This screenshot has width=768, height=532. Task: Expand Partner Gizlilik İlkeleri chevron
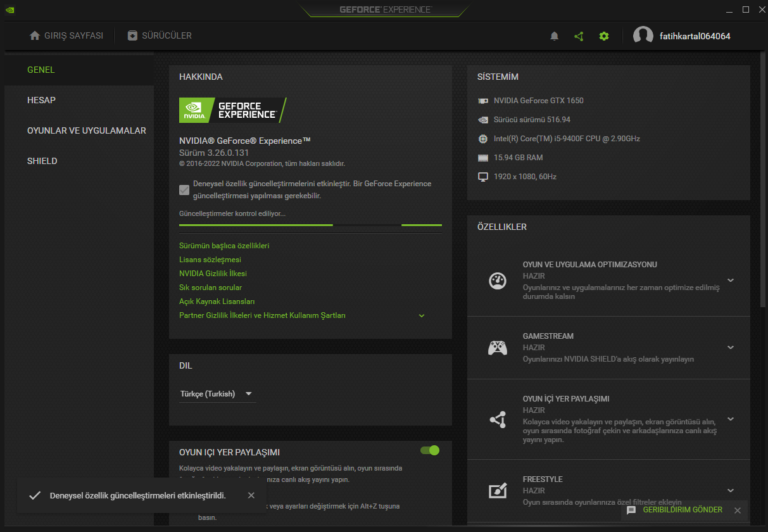[x=422, y=315]
